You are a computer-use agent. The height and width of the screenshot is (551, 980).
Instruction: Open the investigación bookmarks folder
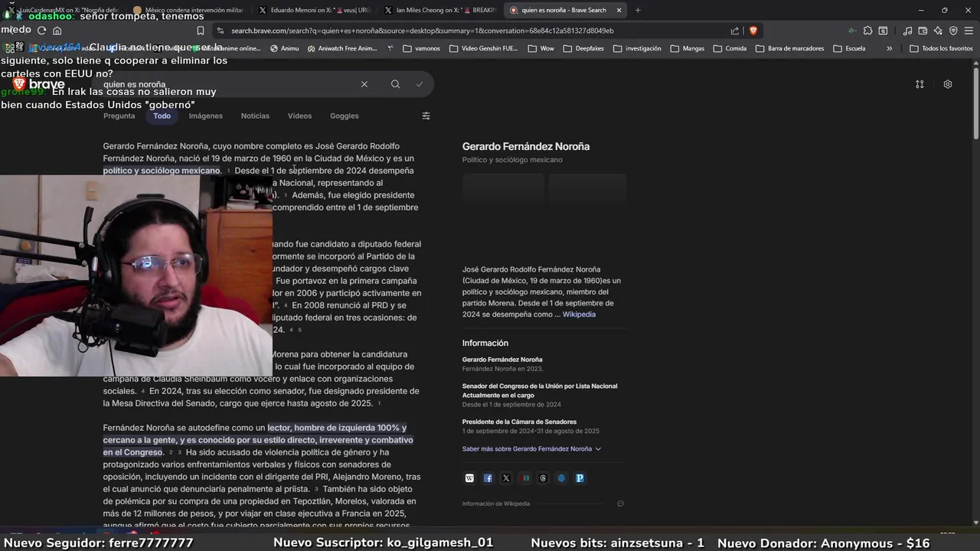[637, 48]
